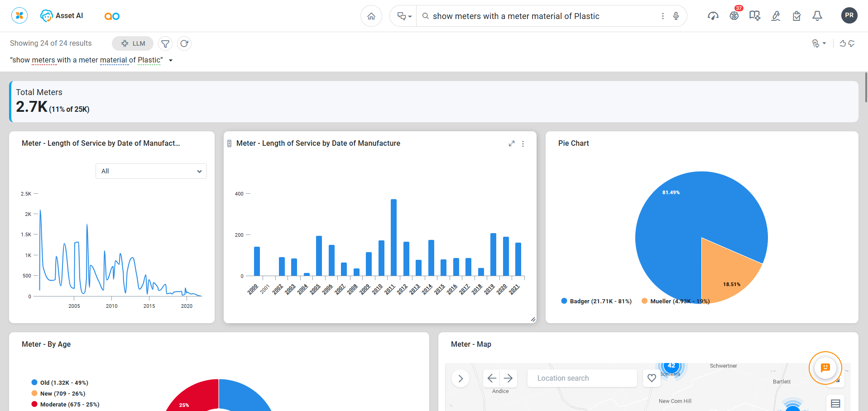Toggle Badger series in pie legend

pyautogui.click(x=596, y=301)
